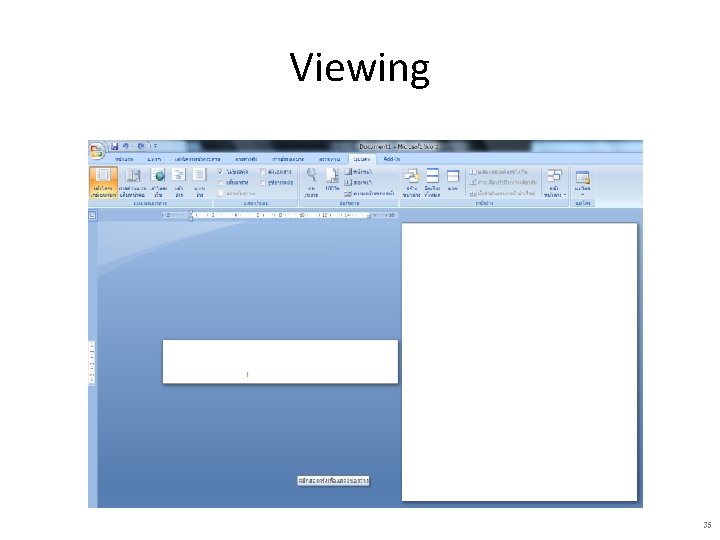Undo the last action via toolbar arrow
Image resolution: width=720 pixels, height=540 pixels.
coord(126,146)
